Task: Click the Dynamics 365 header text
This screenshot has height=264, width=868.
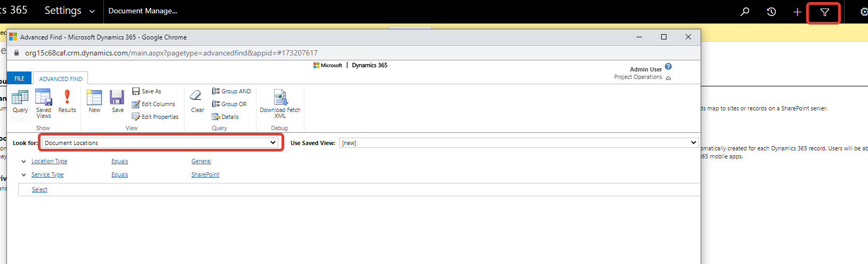Action: (369, 65)
